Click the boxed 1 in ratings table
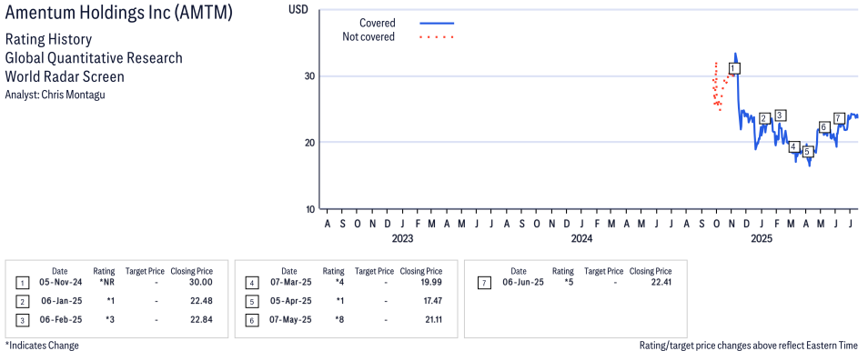The height and width of the screenshot is (351, 868). (22, 283)
